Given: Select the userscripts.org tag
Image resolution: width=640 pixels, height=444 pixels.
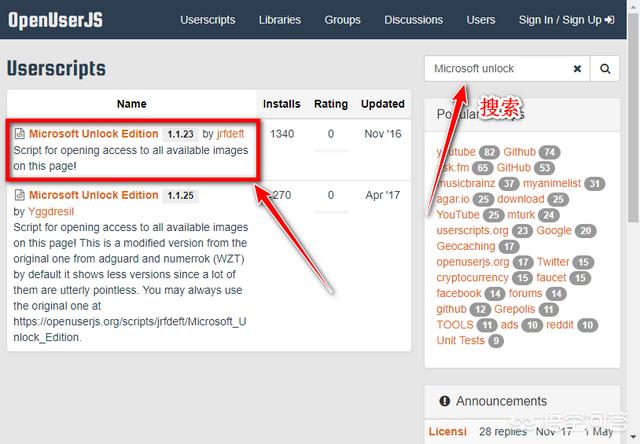Looking at the screenshot, I should tap(472, 231).
